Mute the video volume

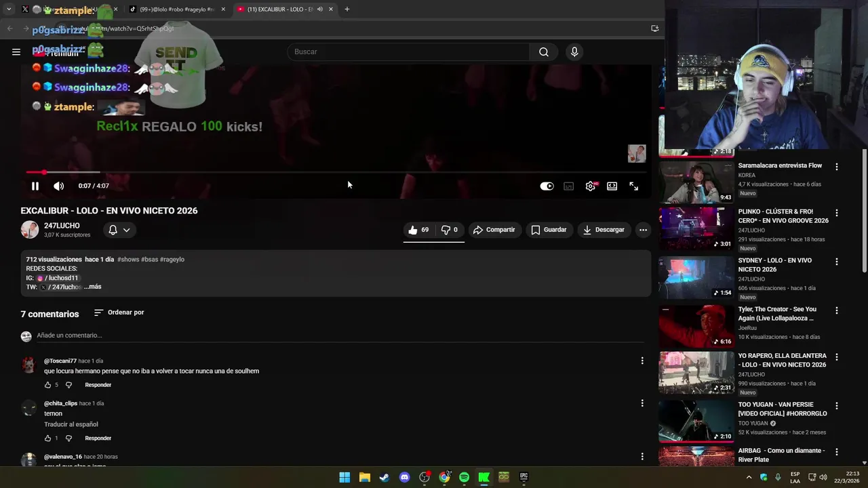pyautogui.click(x=59, y=186)
